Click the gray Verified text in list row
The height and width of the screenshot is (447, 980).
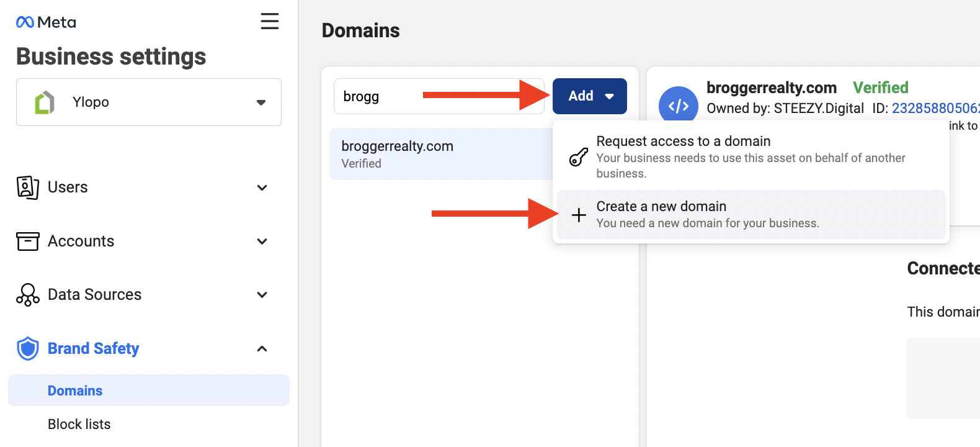tap(362, 164)
